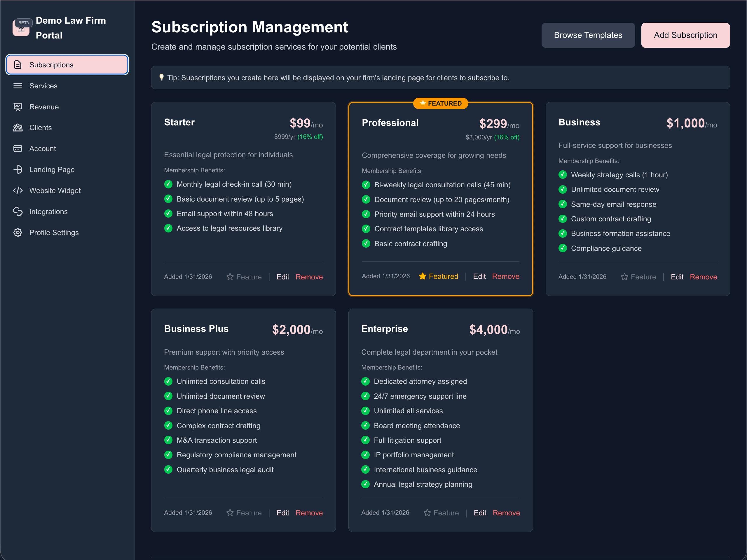The image size is (747, 560).
Task: Toggle Feature on the Starter plan
Action: (244, 277)
